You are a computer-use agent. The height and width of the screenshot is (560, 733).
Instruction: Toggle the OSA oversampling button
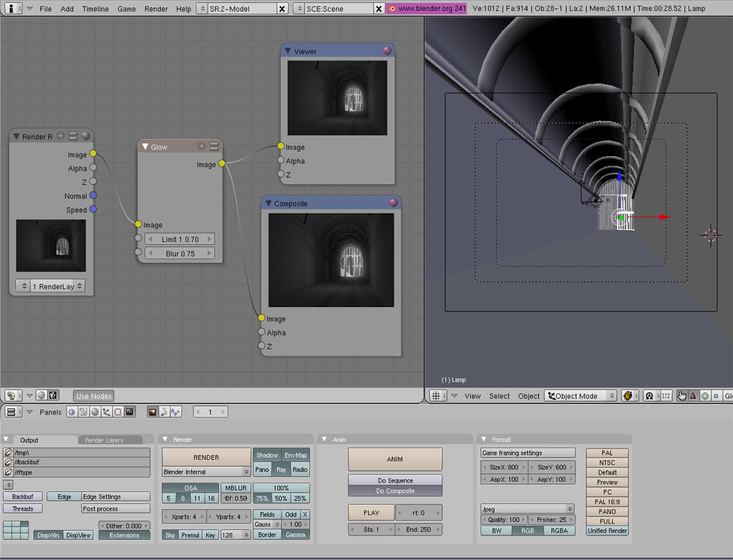[190, 488]
